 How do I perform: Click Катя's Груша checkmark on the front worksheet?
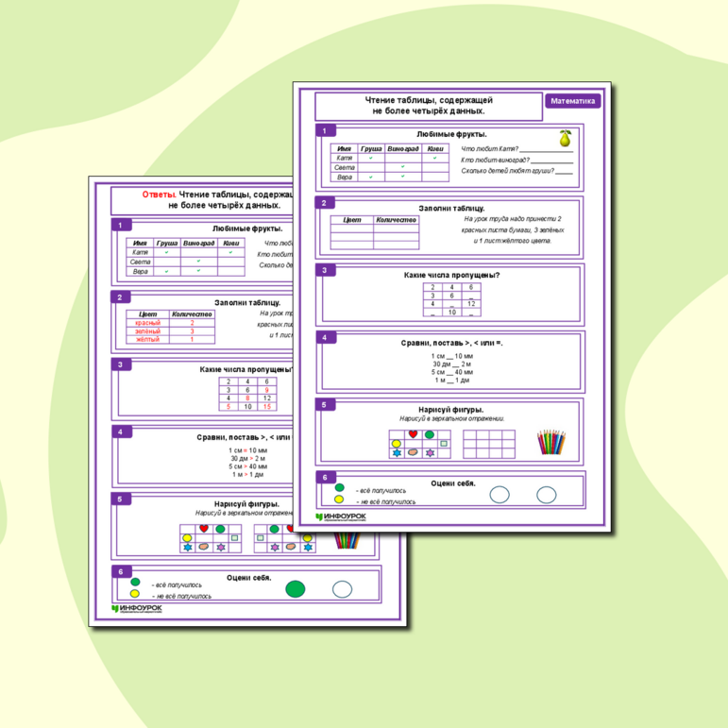point(371,158)
